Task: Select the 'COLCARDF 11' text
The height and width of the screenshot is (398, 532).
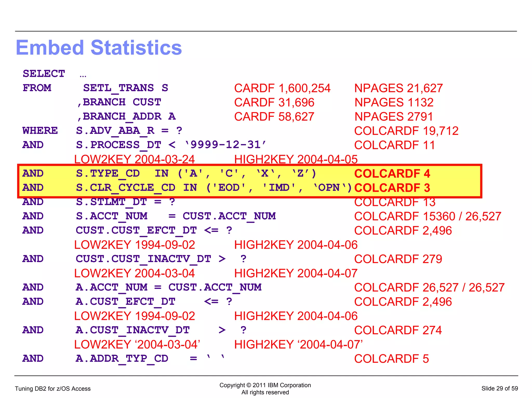Action: tap(395, 145)
